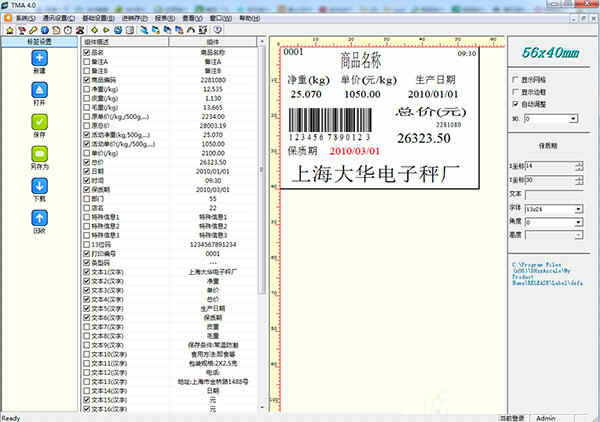Open the 90. rotation dropdown
This screenshot has width=600, height=422.
pyautogui.click(x=580, y=117)
